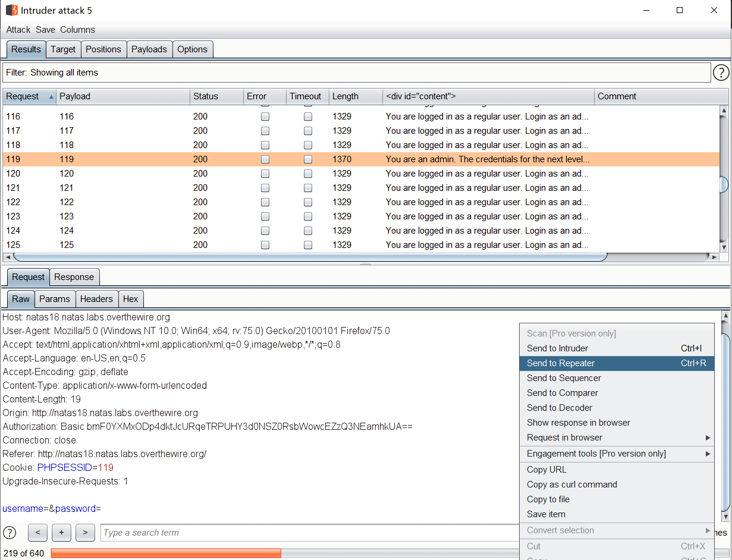Select the highlighted request 119 admin row

point(361,159)
